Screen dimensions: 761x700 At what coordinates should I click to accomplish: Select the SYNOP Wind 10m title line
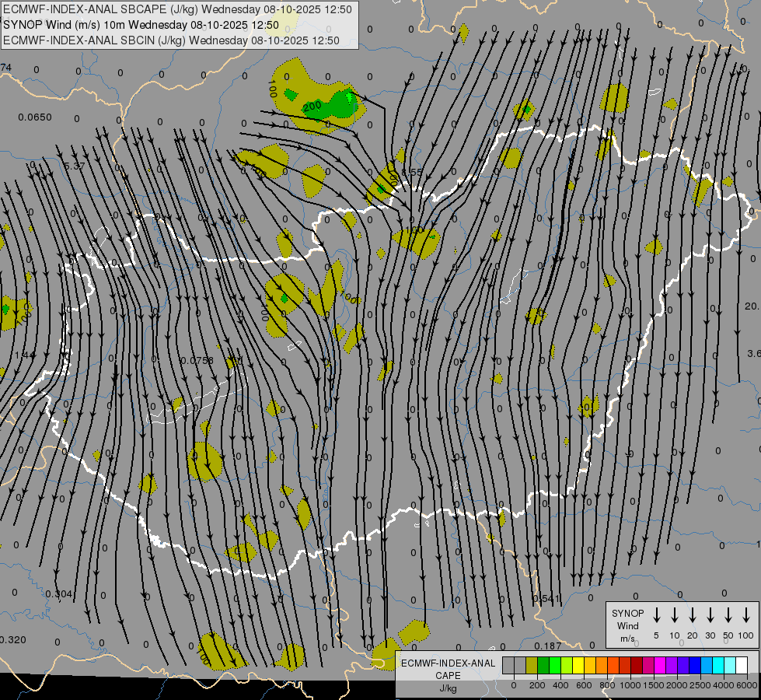click(141, 25)
